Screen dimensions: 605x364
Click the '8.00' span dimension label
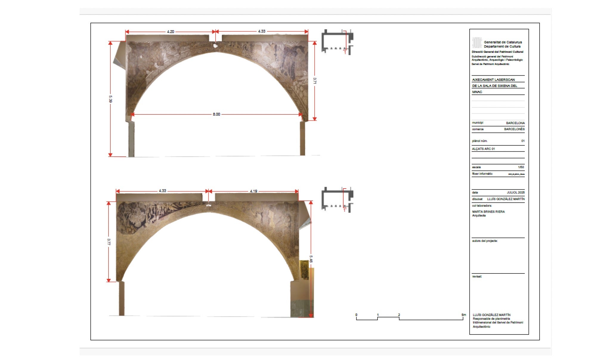click(216, 114)
